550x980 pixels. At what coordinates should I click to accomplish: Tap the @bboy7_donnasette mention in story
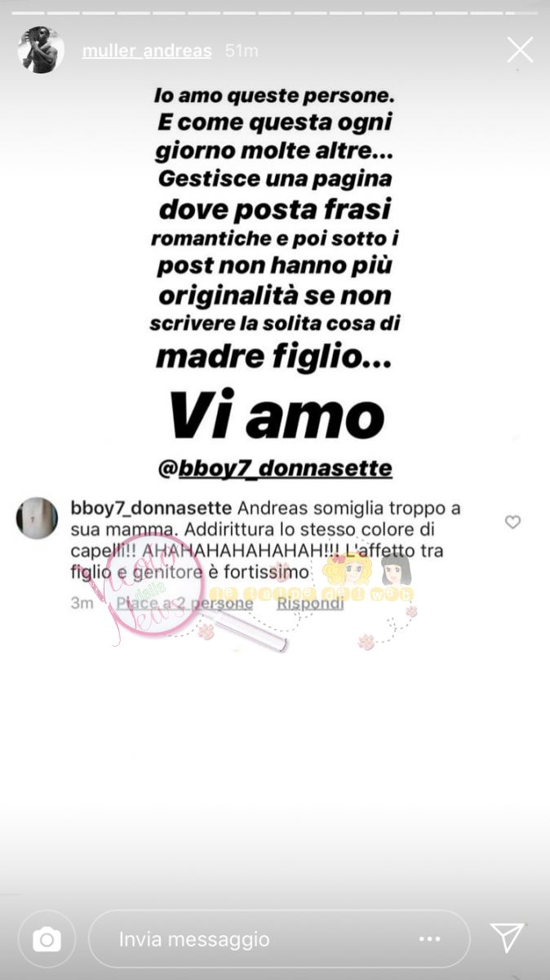click(274, 469)
